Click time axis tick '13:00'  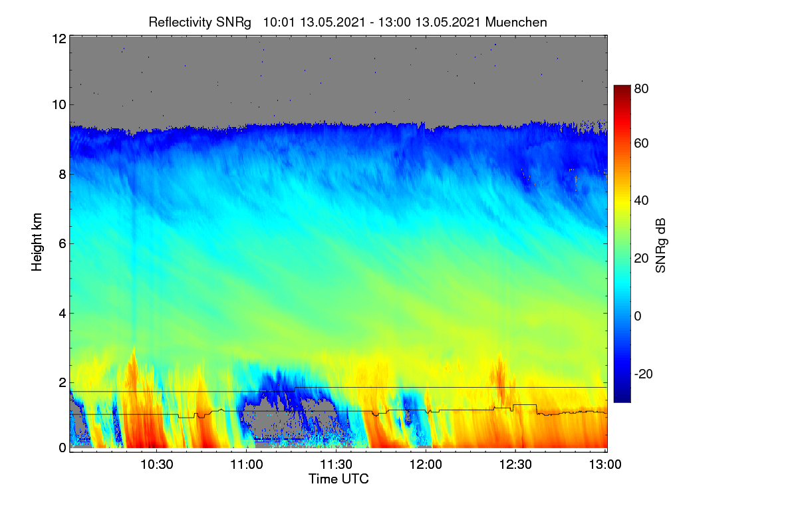click(x=606, y=465)
